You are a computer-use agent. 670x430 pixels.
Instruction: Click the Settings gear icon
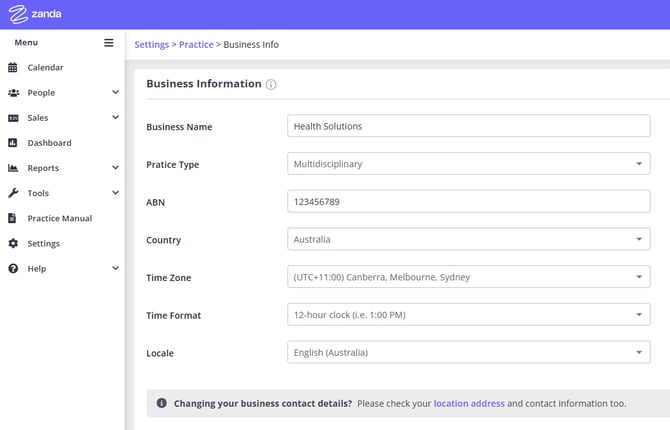click(13, 243)
